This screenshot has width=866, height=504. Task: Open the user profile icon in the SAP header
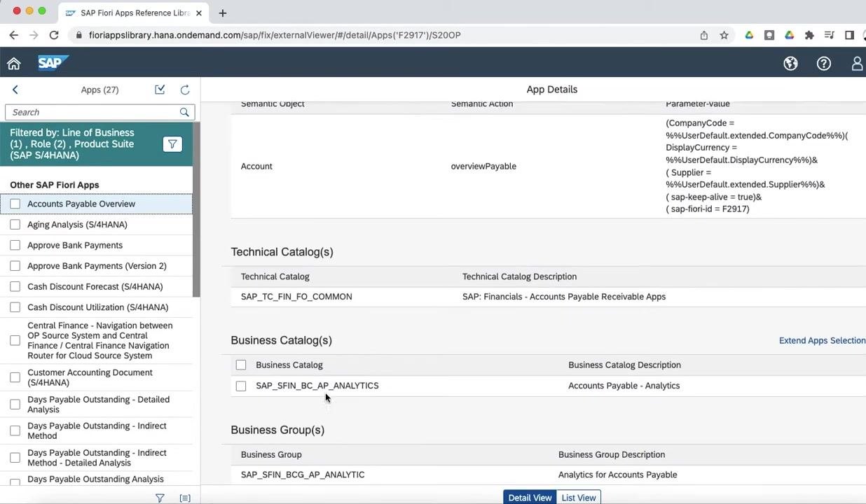coord(858,64)
